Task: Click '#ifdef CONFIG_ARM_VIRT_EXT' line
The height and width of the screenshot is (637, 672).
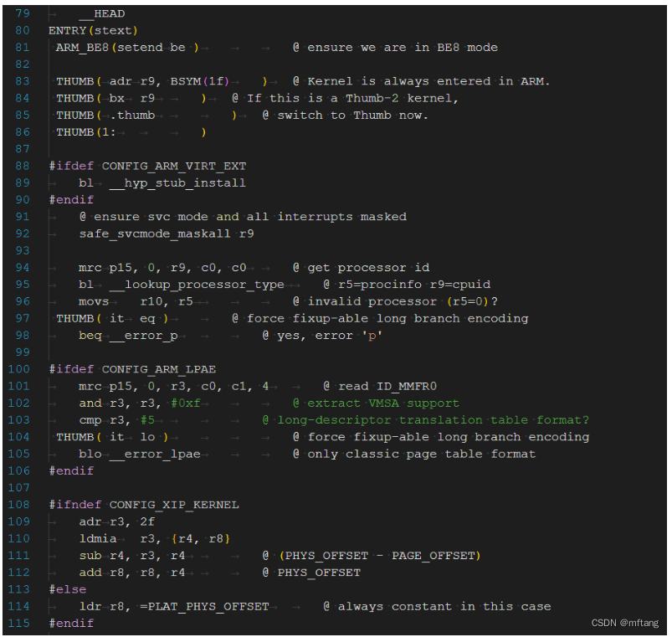Action: [x=147, y=167]
